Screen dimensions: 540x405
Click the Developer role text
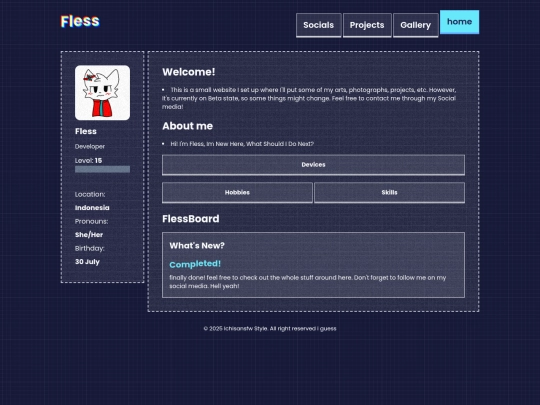click(x=90, y=146)
